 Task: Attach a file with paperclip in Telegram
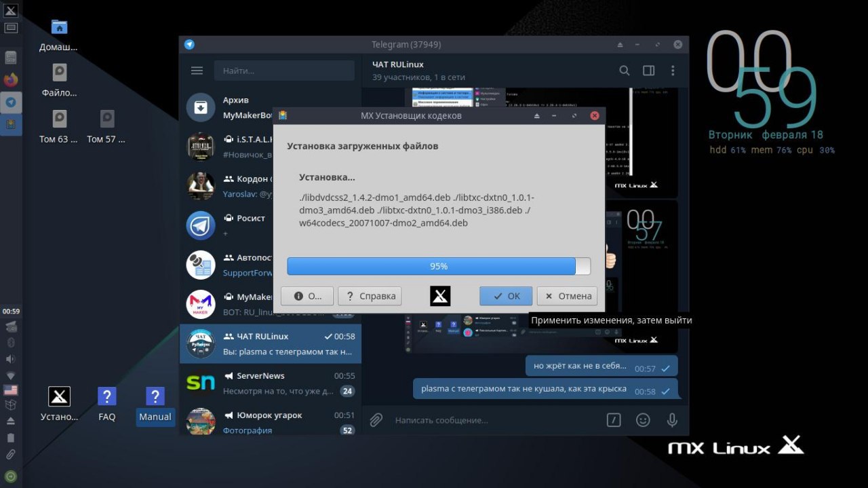[x=376, y=420]
